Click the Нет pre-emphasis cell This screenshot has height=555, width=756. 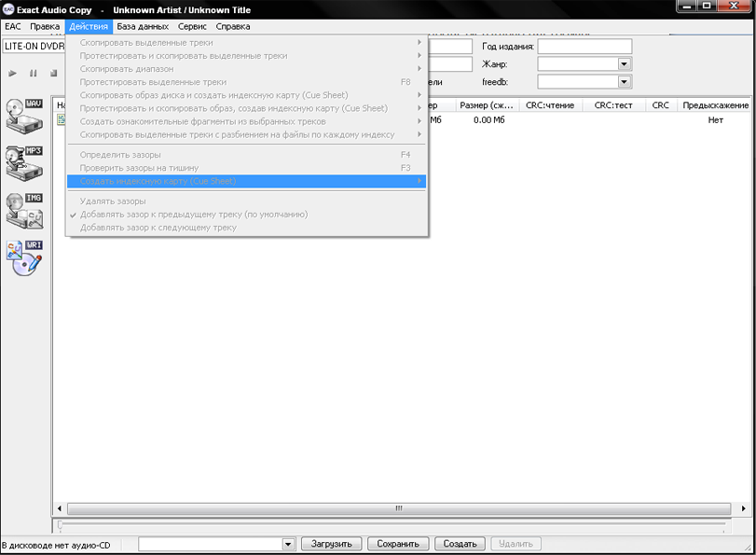coord(716,120)
